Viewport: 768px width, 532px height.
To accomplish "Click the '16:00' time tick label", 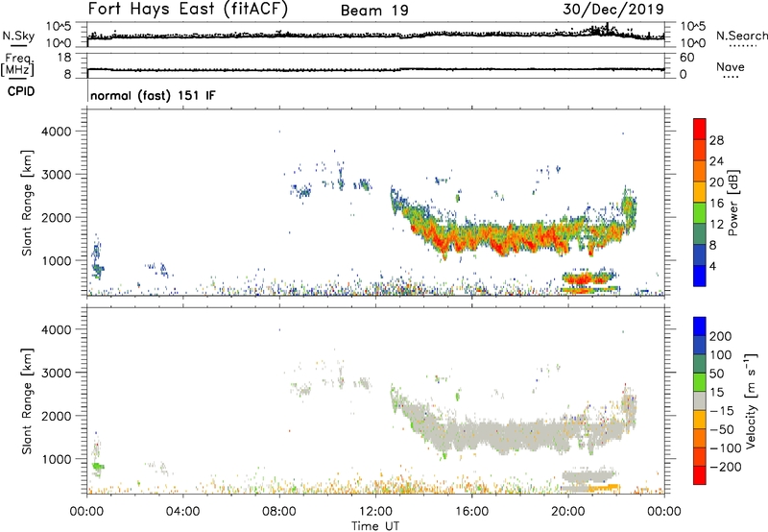I will 471,512.
